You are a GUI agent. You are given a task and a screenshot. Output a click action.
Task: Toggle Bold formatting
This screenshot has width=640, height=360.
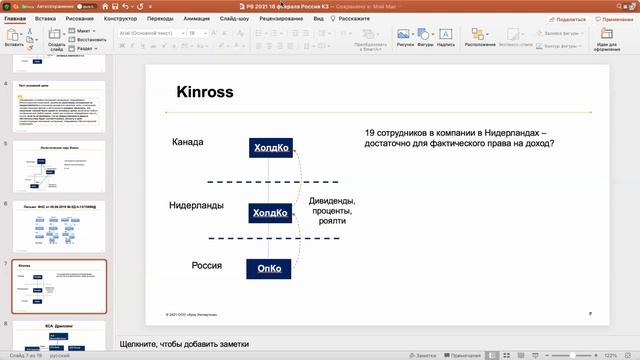[x=122, y=46]
